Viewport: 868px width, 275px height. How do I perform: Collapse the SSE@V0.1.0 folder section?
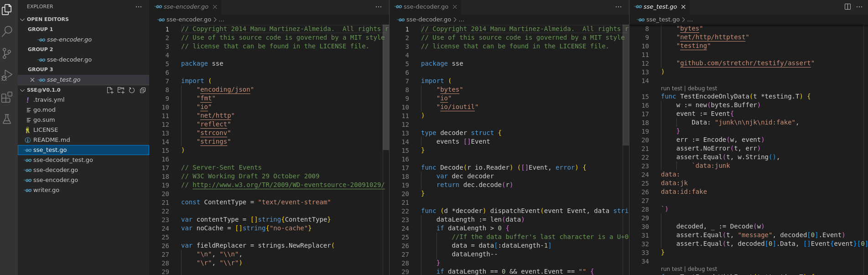[22, 90]
